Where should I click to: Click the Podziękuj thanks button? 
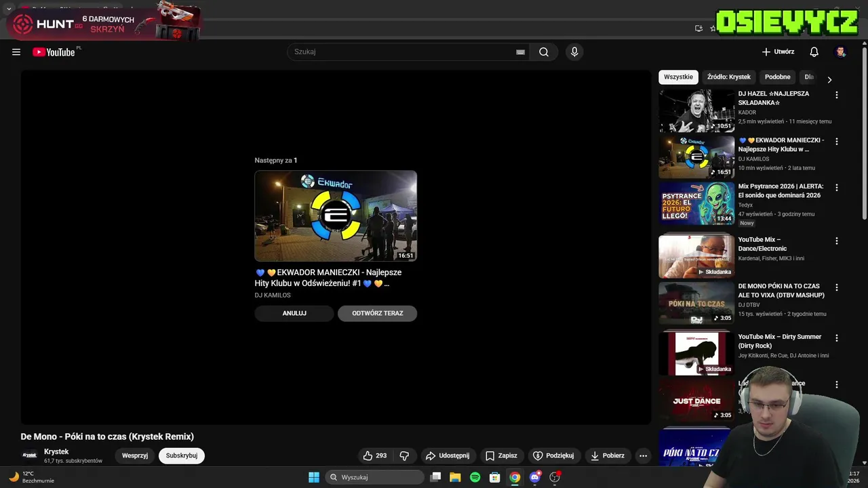click(x=553, y=455)
